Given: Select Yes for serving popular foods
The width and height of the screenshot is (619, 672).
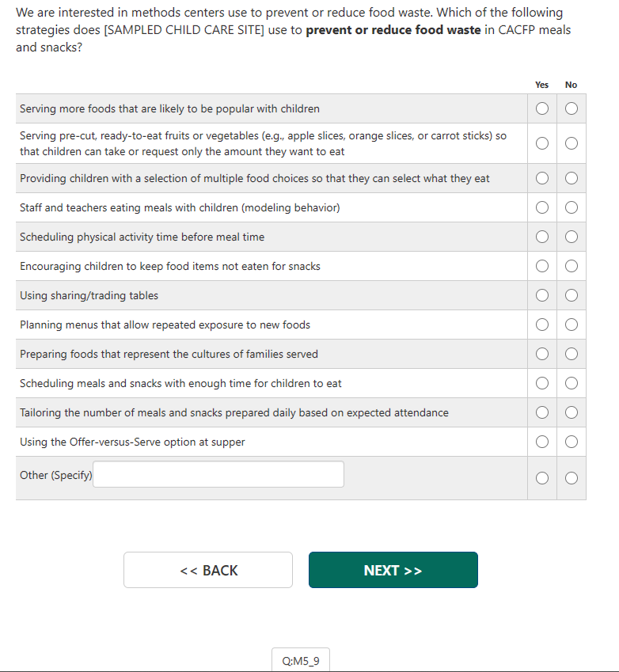Looking at the screenshot, I should click(x=542, y=108).
